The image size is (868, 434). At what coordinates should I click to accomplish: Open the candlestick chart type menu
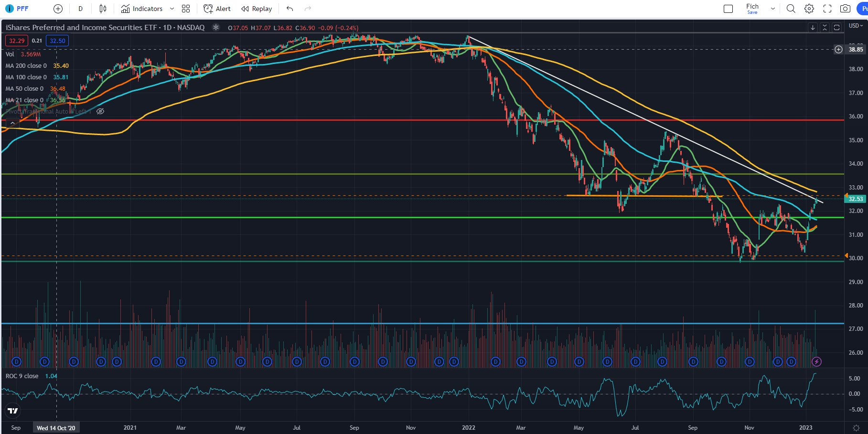point(103,9)
